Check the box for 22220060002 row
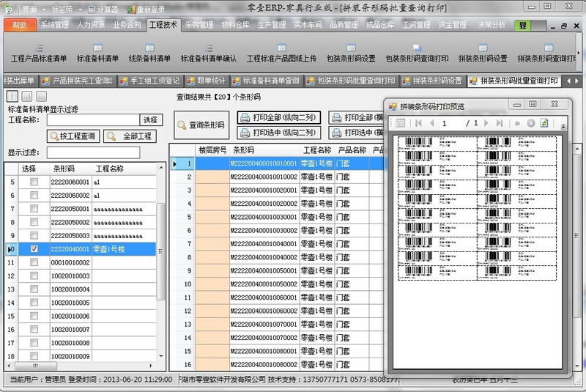The height and width of the screenshot is (392, 586). point(34,196)
